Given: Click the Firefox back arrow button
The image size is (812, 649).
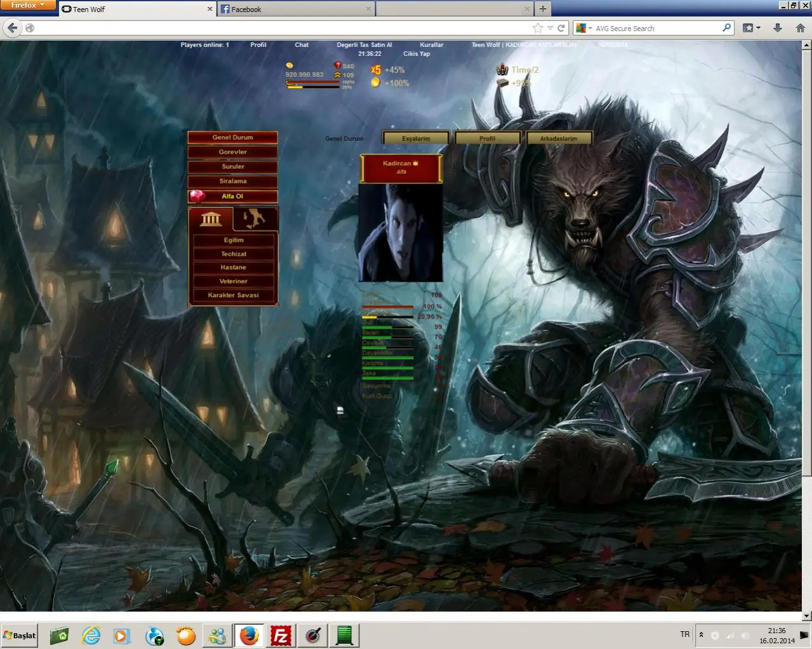Looking at the screenshot, I should click(x=12, y=28).
